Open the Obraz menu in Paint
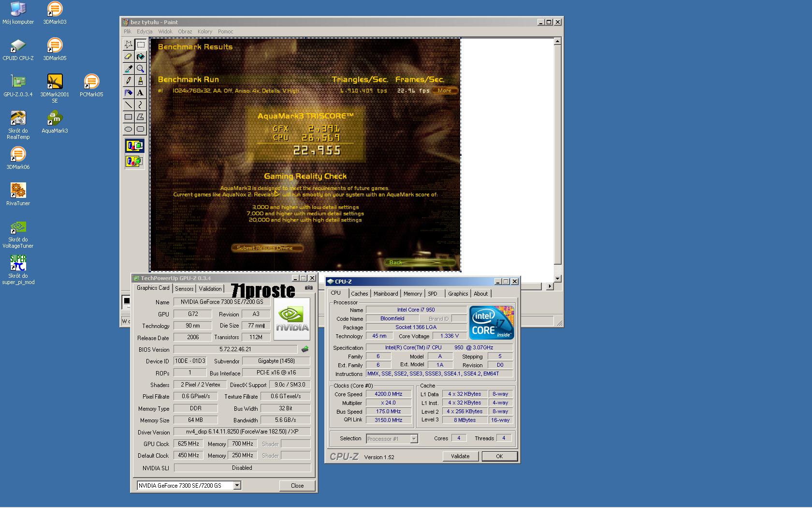The image size is (812, 508). (x=185, y=31)
